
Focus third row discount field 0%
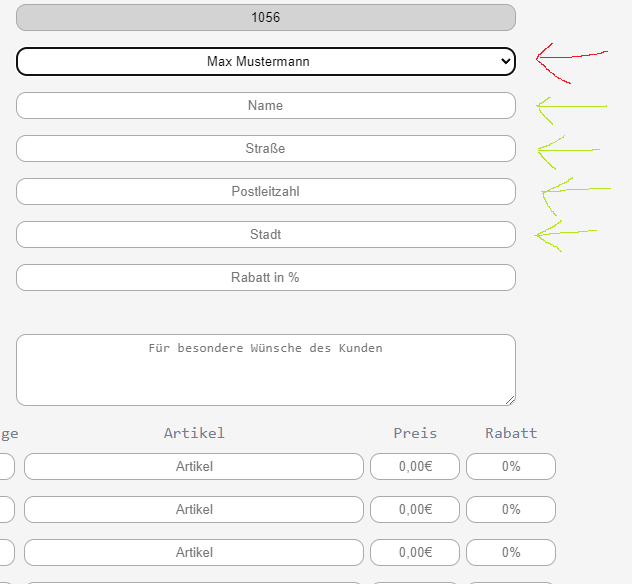[511, 552]
